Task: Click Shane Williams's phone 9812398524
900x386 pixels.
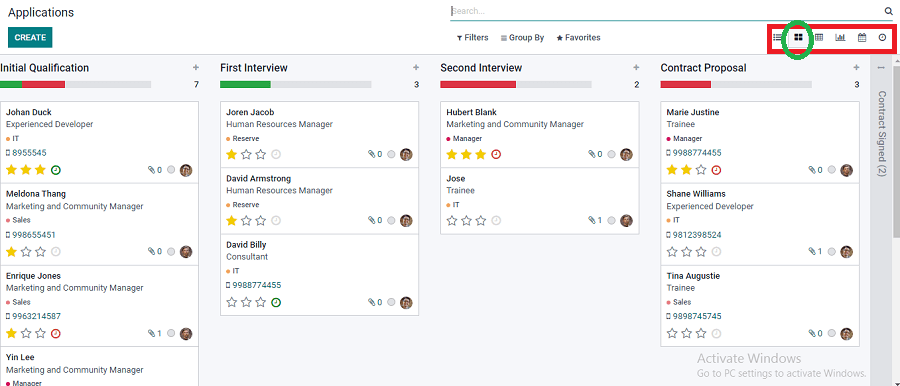Action: 697,235
